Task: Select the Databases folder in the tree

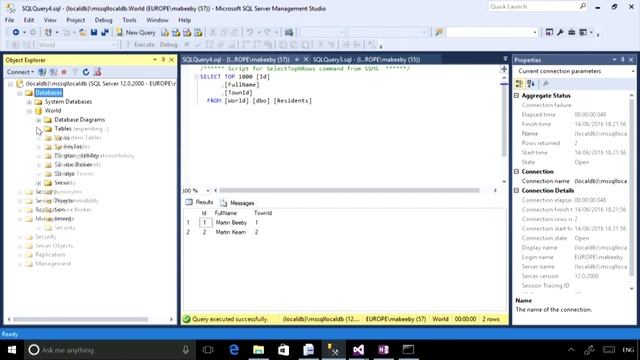Action: click(49, 93)
